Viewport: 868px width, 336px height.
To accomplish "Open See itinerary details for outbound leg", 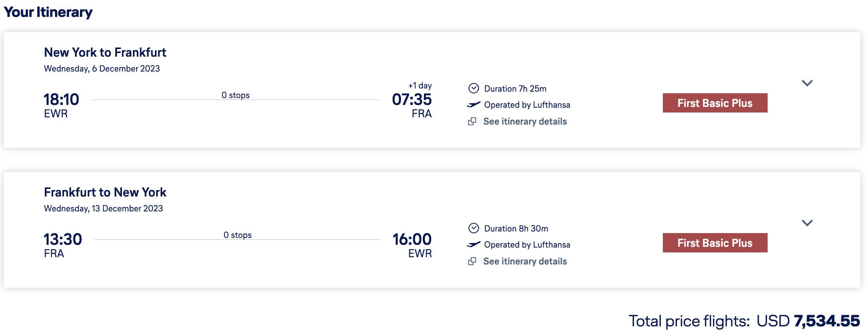I will [x=525, y=121].
